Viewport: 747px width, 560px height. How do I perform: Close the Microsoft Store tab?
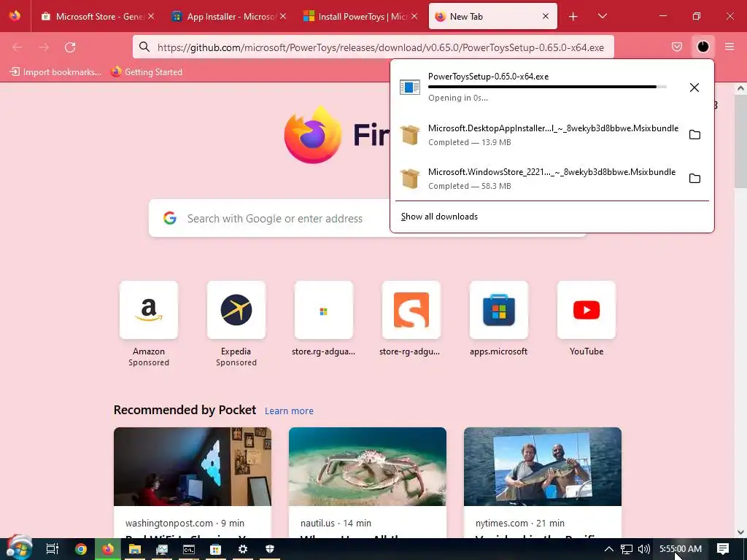(x=151, y=16)
